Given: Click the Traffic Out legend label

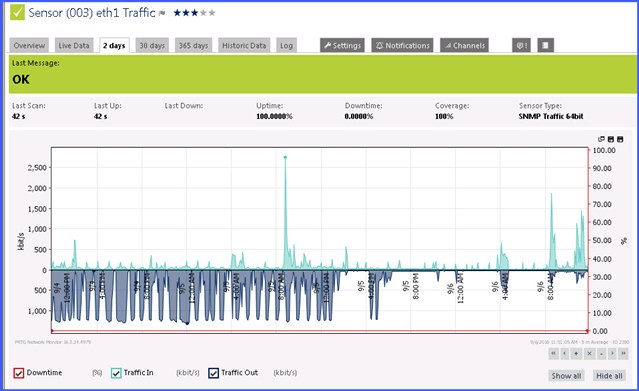Looking at the screenshot, I should pyautogui.click(x=240, y=373).
